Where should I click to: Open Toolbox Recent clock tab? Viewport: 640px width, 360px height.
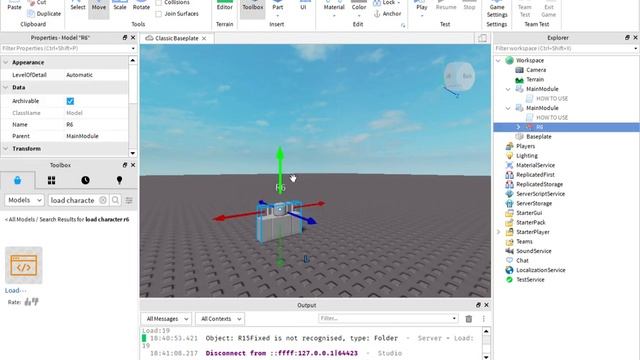(x=85, y=180)
